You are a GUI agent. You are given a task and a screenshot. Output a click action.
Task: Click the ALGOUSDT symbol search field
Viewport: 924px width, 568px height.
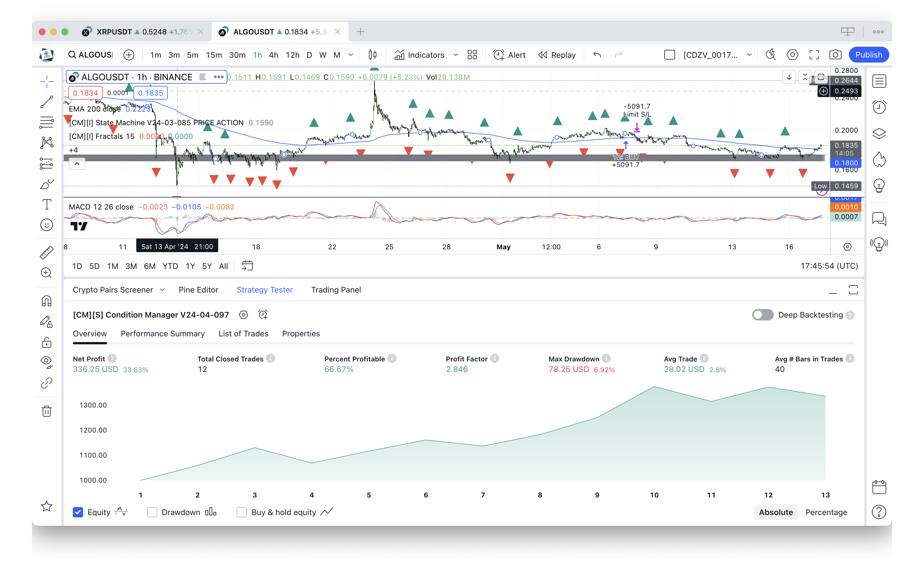tap(94, 54)
